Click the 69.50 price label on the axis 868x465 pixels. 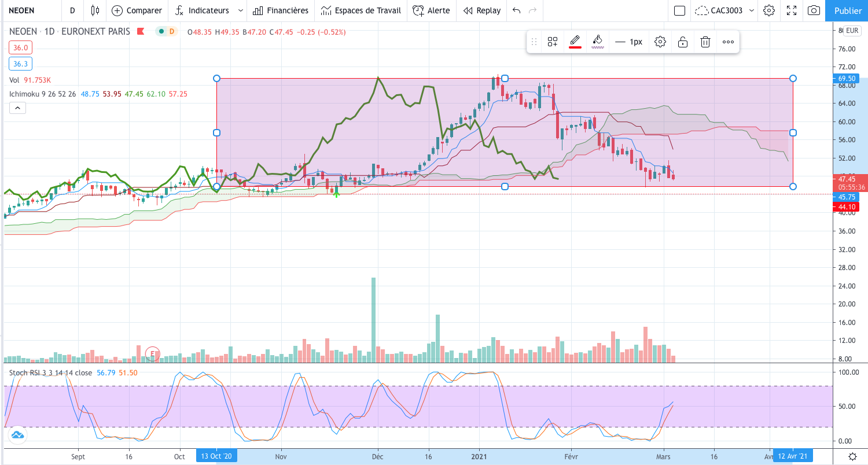[x=846, y=78]
